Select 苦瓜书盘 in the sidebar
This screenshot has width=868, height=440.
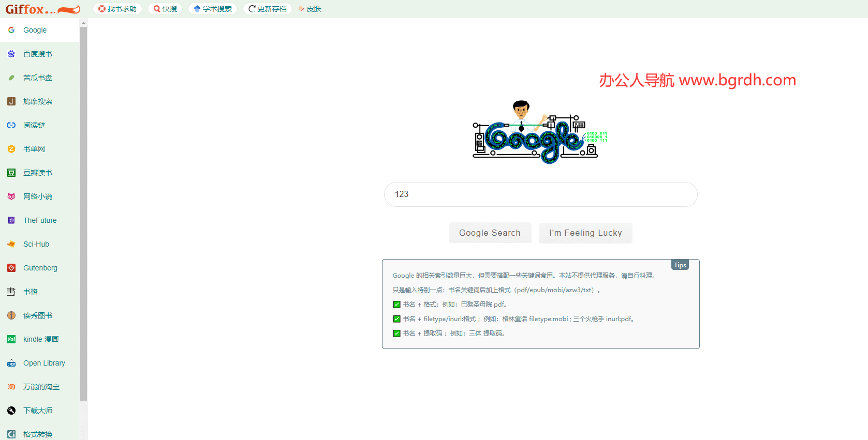click(40, 78)
